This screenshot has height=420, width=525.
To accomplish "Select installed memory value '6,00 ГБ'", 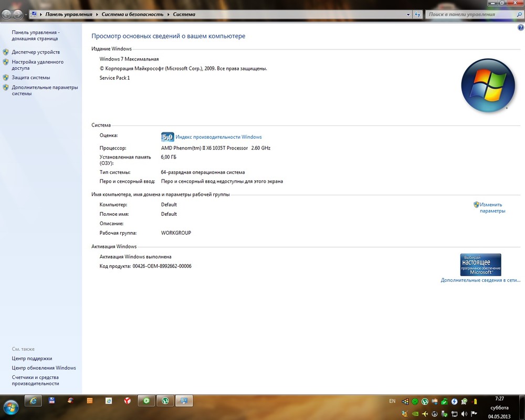I will [x=169, y=157].
